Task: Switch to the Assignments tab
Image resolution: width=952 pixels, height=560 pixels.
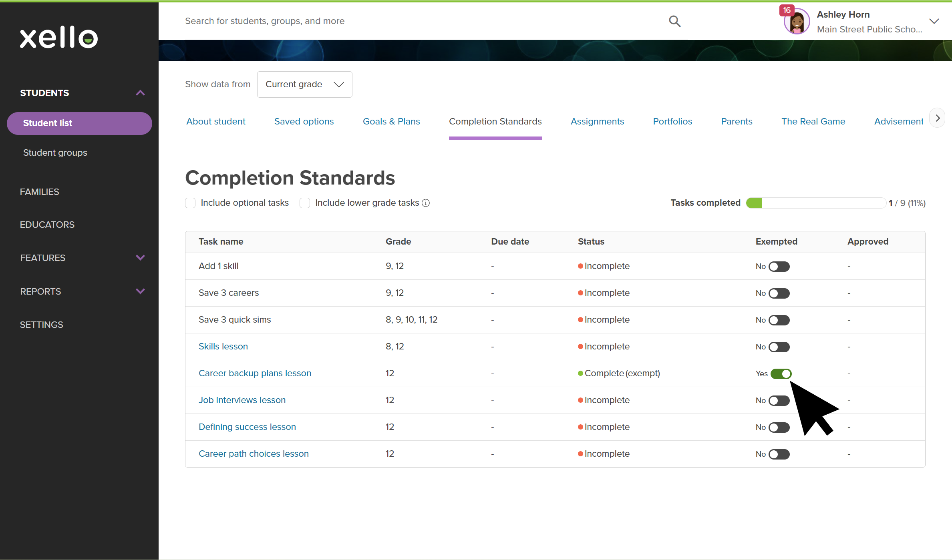Action: 597,121
